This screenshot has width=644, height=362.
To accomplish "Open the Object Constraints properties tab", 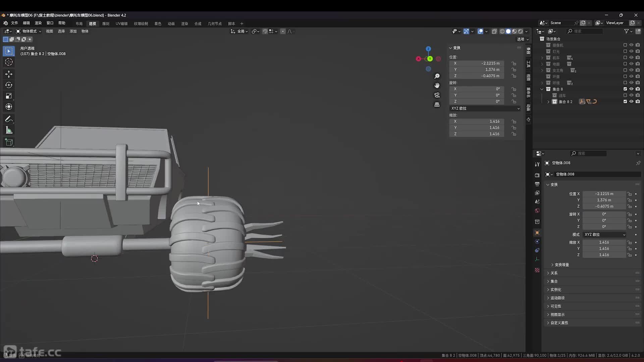I will [537, 250].
